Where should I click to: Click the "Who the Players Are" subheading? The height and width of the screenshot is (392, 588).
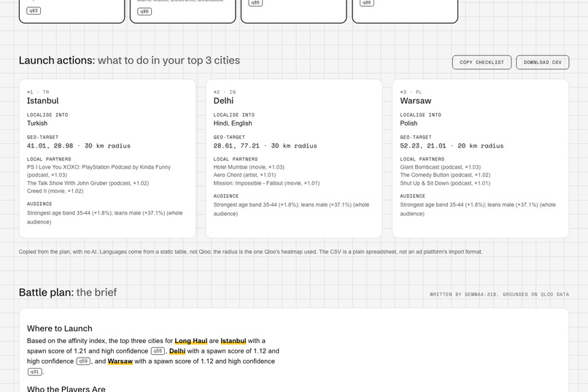pos(66,388)
